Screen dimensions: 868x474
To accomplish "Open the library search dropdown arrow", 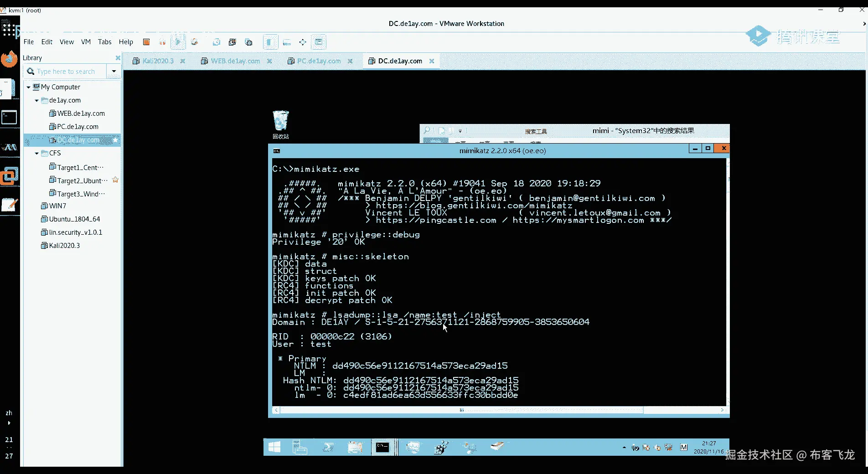I will point(114,72).
